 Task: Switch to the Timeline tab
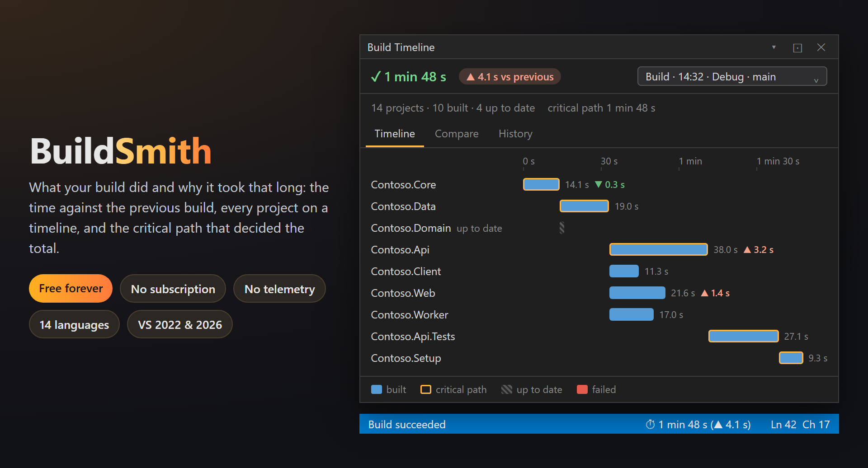coord(395,134)
